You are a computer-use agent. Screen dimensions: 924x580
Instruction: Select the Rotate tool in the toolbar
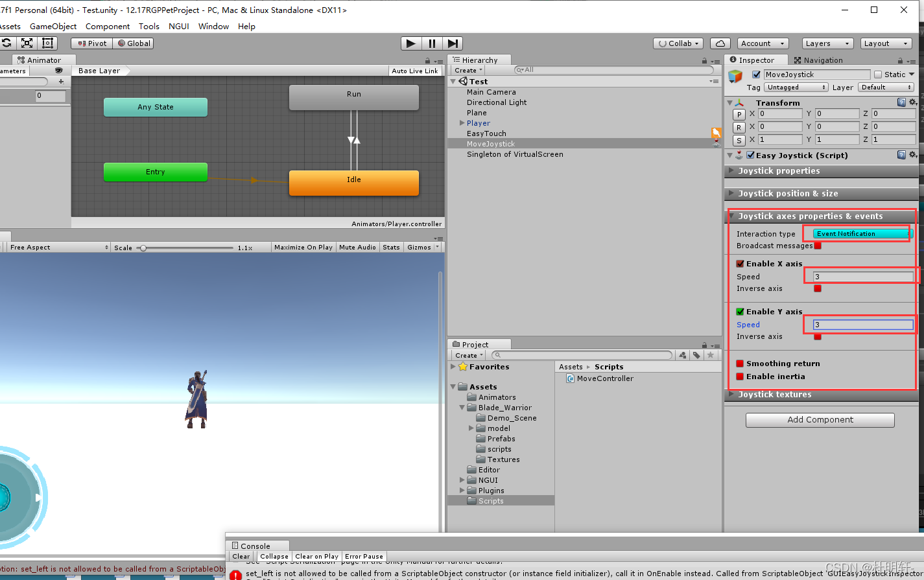click(6, 43)
